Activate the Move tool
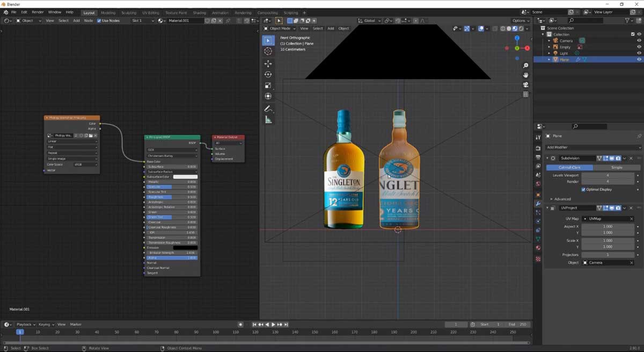The height and width of the screenshot is (352, 644). pyautogui.click(x=268, y=64)
